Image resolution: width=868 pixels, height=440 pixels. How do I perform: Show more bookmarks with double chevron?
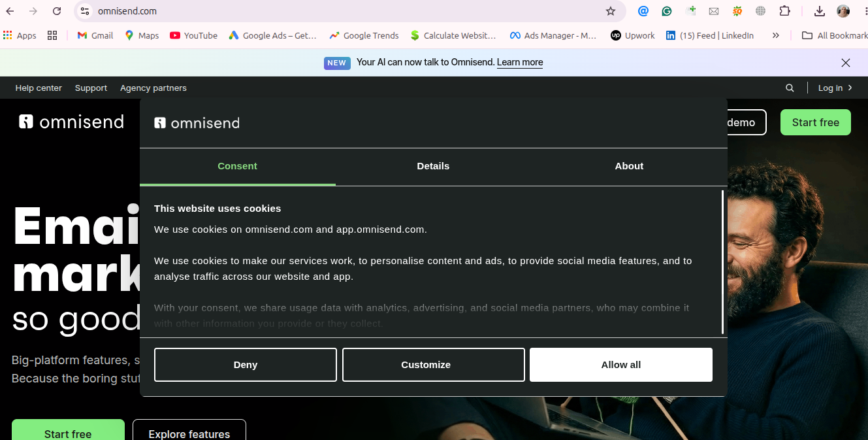click(775, 35)
